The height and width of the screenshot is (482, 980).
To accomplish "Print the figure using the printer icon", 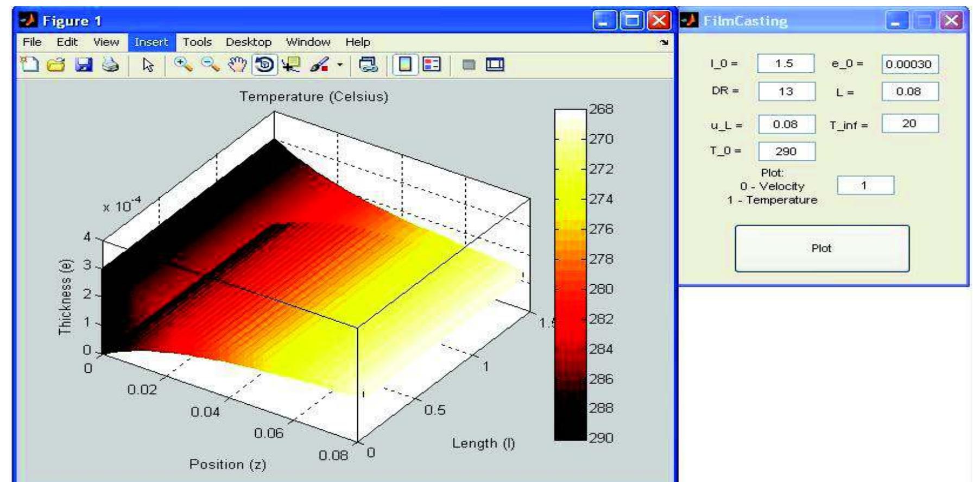I will click(110, 65).
